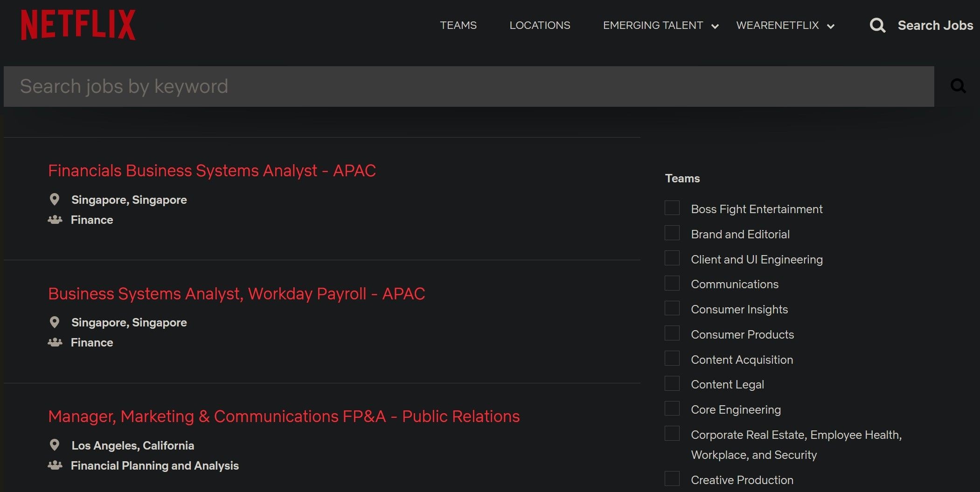Click the Financial Planning and Analysis team text
Screen dimensions: 980x492
pos(155,466)
